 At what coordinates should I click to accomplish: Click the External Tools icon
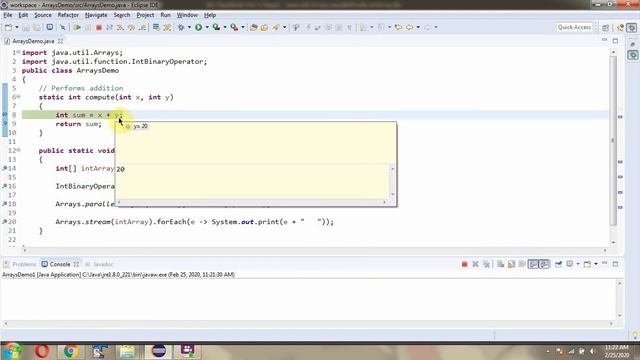pyautogui.click(x=234, y=27)
